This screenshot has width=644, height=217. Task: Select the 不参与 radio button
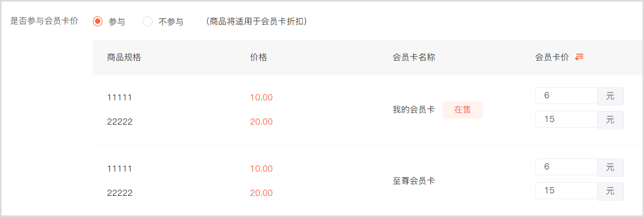148,22
